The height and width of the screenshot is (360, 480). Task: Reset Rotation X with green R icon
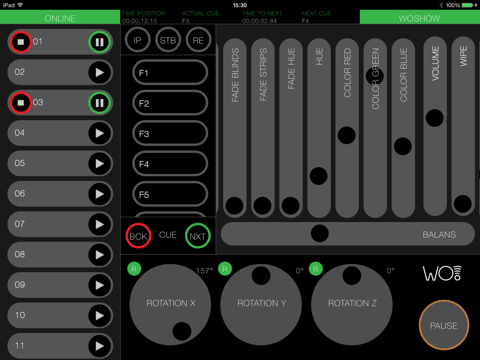pyautogui.click(x=134, y=269)
